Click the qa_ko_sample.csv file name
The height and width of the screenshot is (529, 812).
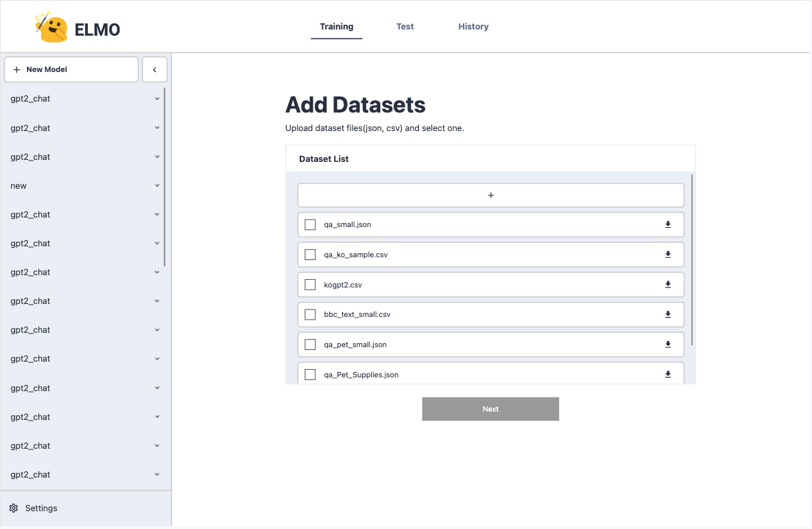356,255
